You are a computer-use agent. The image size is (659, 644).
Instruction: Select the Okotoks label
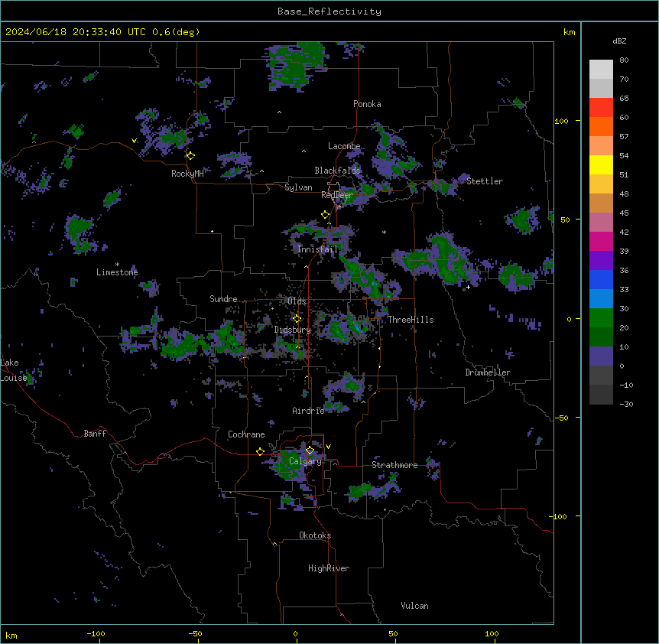(315, 535)
